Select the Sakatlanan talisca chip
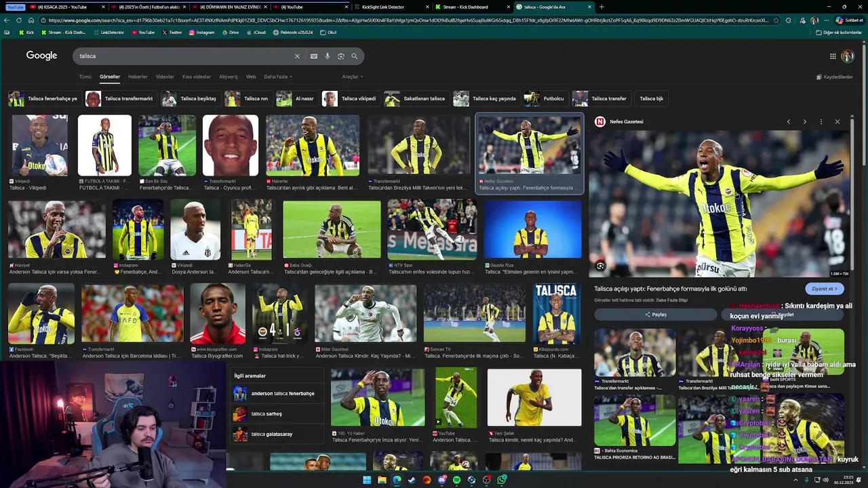The width and height of the screenshot is (868, 488). coord(416,99)
